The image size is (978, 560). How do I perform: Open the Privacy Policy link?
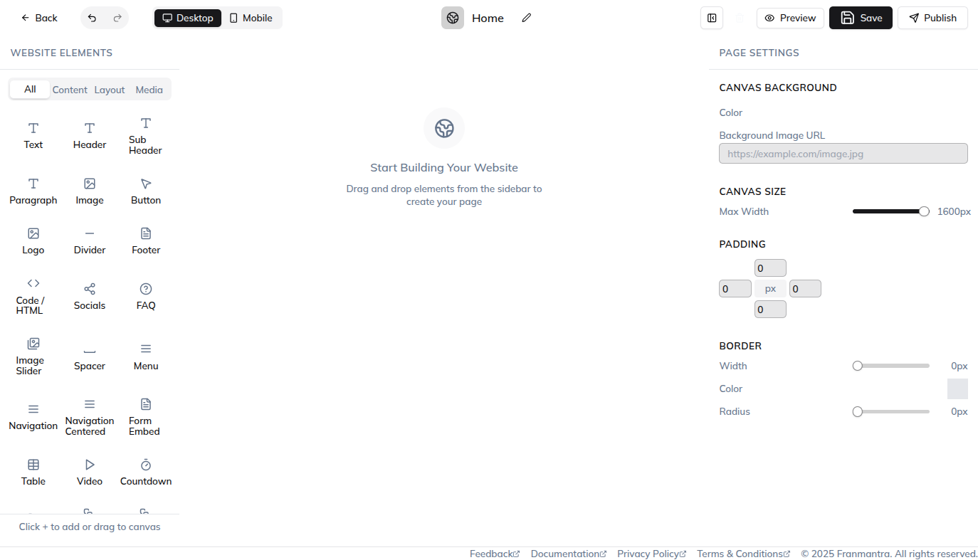652,554
